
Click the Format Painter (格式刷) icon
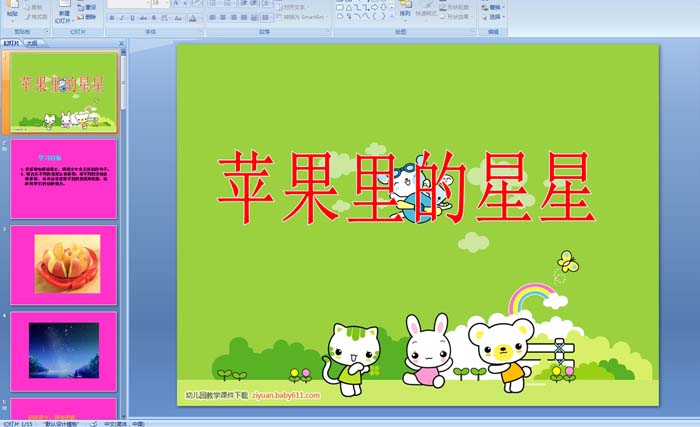point(36,17)
